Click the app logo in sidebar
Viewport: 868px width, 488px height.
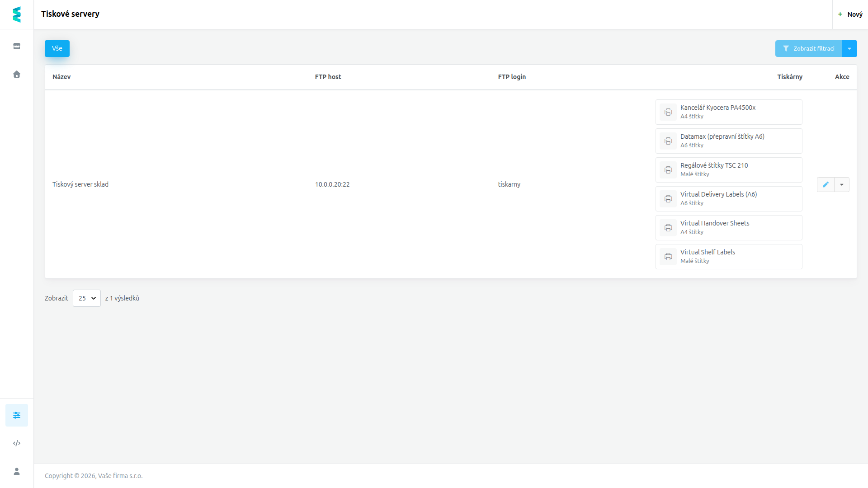(x=17, y=14)
